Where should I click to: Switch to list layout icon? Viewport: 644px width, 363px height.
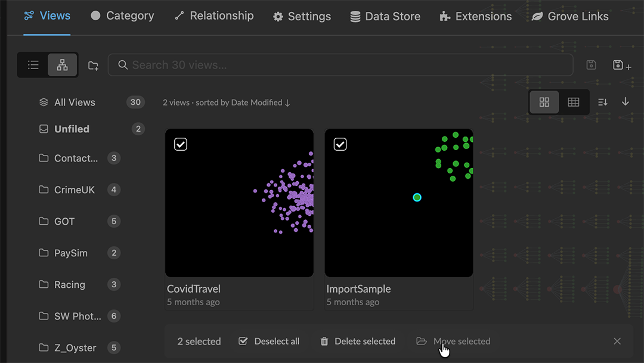tap(33, 65)
